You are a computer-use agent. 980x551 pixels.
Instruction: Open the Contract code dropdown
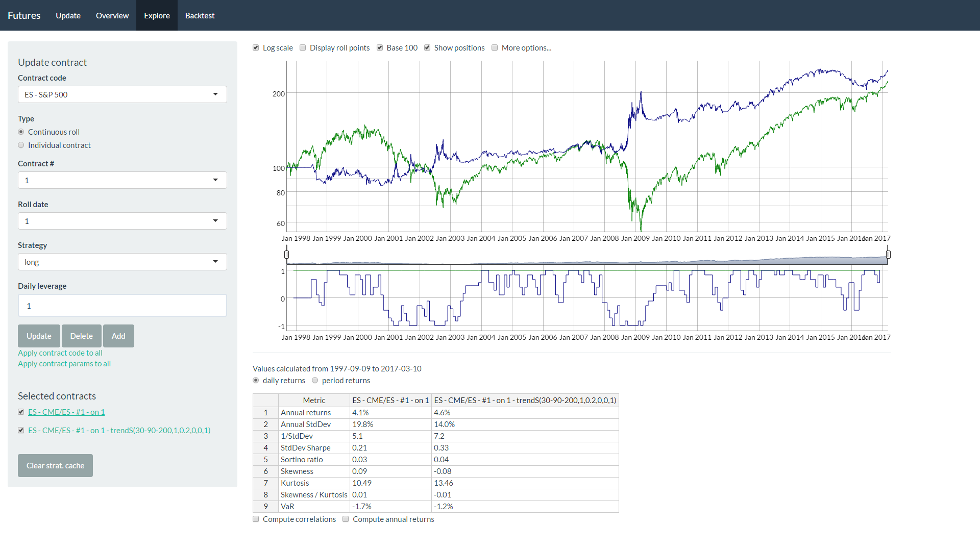(122, 94)
